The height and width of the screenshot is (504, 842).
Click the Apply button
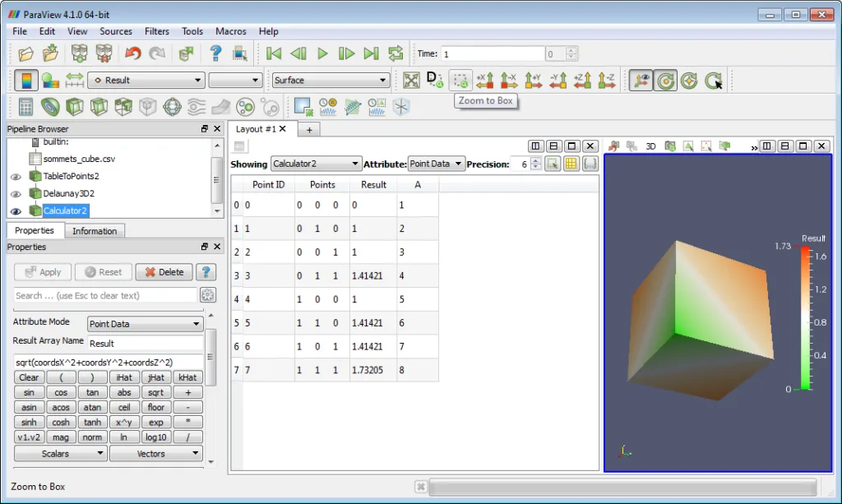(43, 272)
